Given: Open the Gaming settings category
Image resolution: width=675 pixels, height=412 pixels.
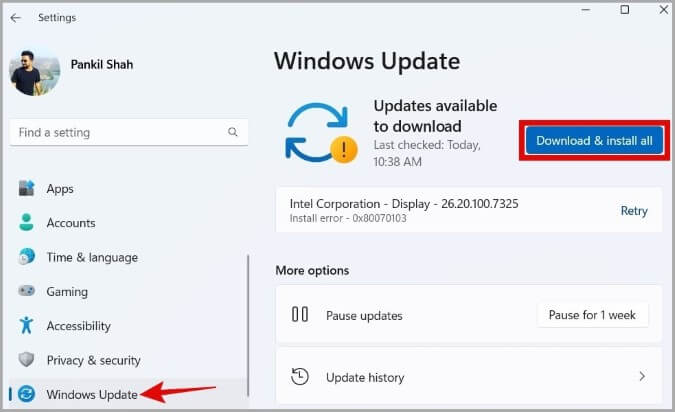Looking at the screenshot, I should [x=67, y=292].
